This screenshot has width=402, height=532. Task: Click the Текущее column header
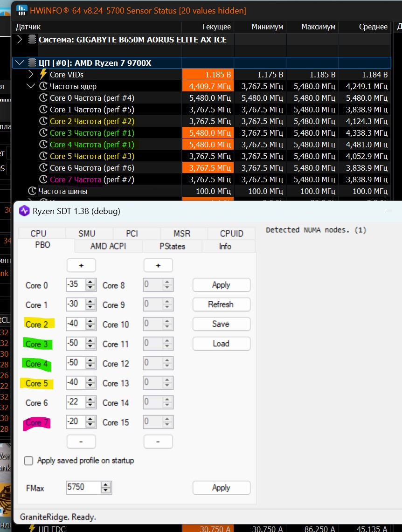[208, 27]
